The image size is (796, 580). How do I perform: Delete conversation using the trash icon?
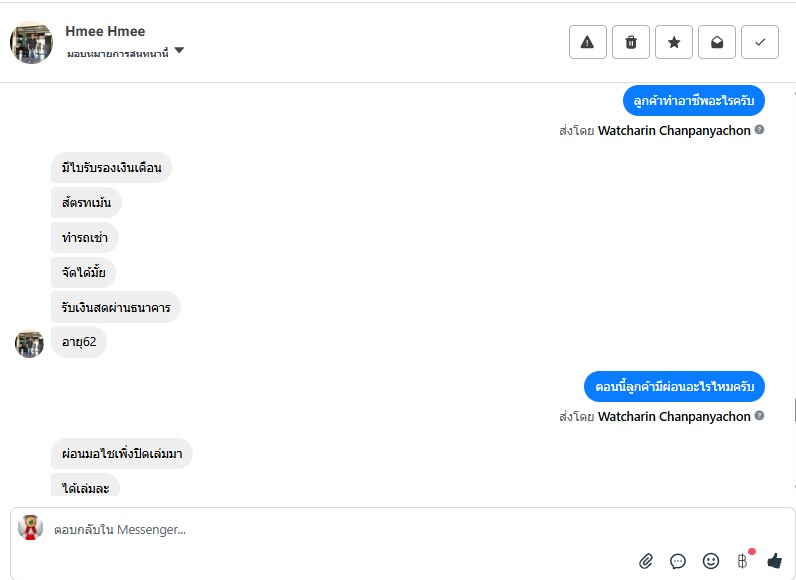[x=630, y=42]
